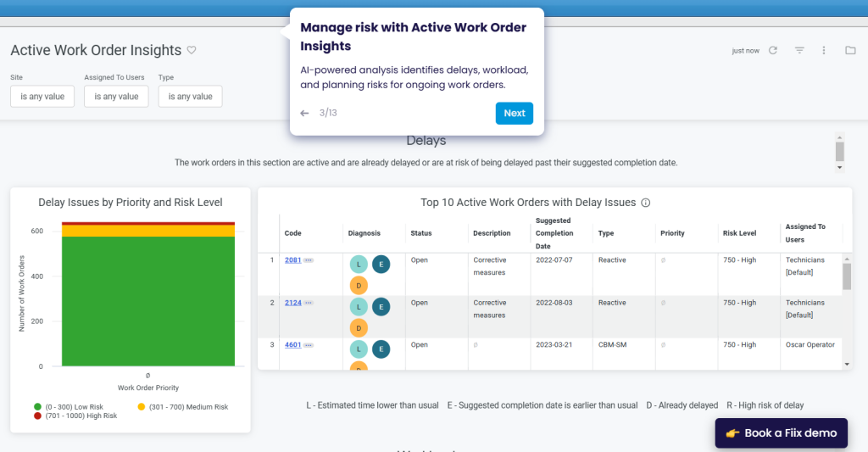Click the dashboard refresh icon

pyautogui.click(x=773, y=51)
